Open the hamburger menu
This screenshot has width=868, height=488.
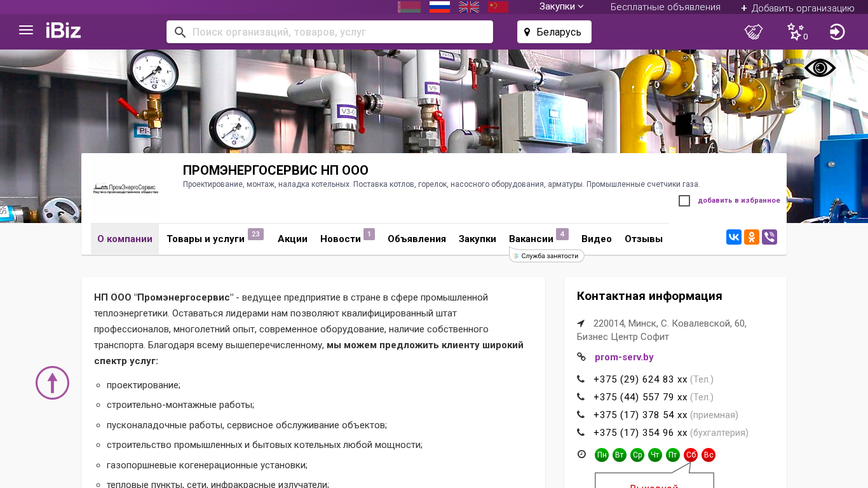point(26,30)
